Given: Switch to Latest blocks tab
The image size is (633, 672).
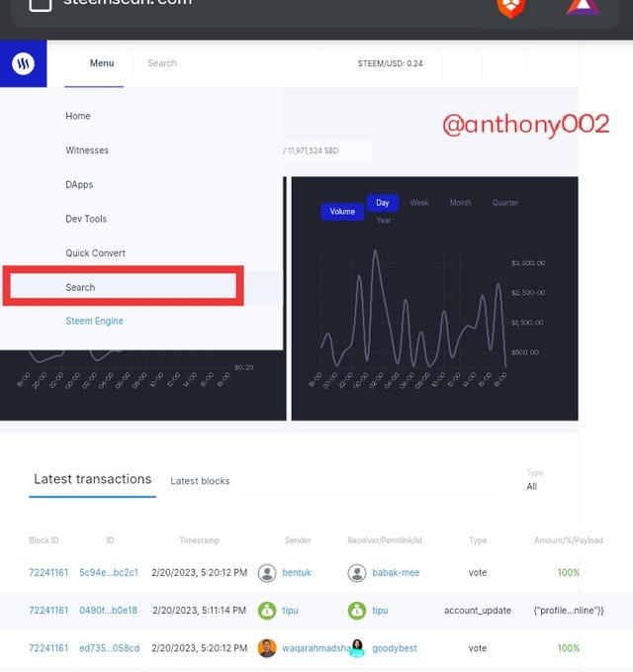Looking at the screenshot, I should [x=200, y=481].
